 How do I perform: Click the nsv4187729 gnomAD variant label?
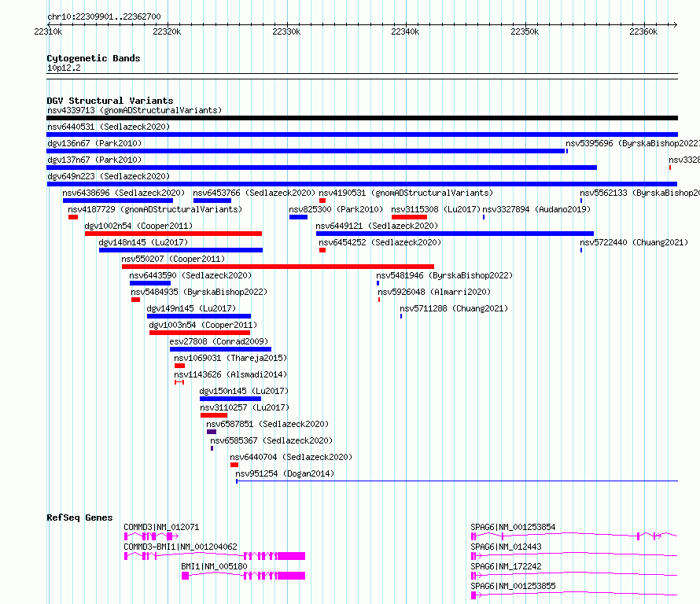pos(155,209)
